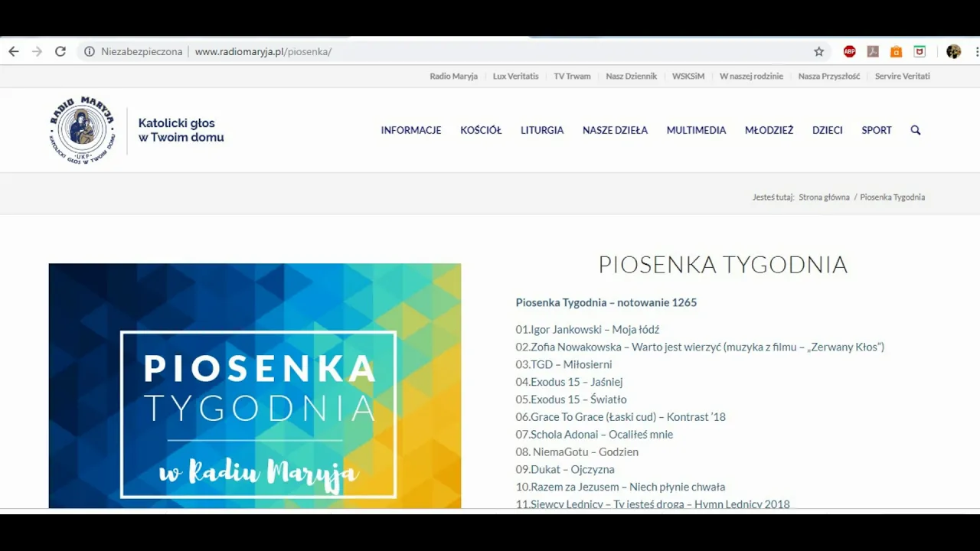
Task: Open the McAfee shield extension
Action: (x=920, y=51)
